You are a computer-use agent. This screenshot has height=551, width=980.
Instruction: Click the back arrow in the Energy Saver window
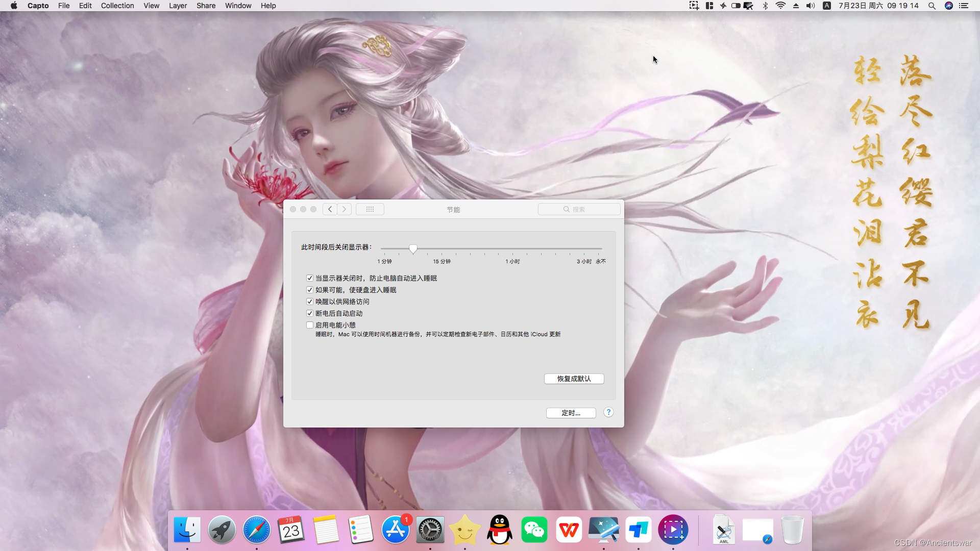coord(330,209)
